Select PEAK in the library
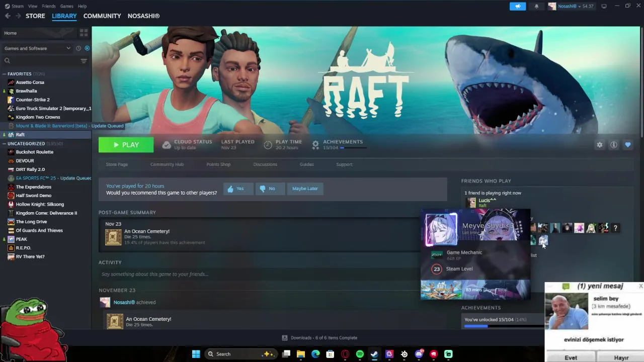Image resolution: width=644 pixels, height=362 pixels. point(21,239)
